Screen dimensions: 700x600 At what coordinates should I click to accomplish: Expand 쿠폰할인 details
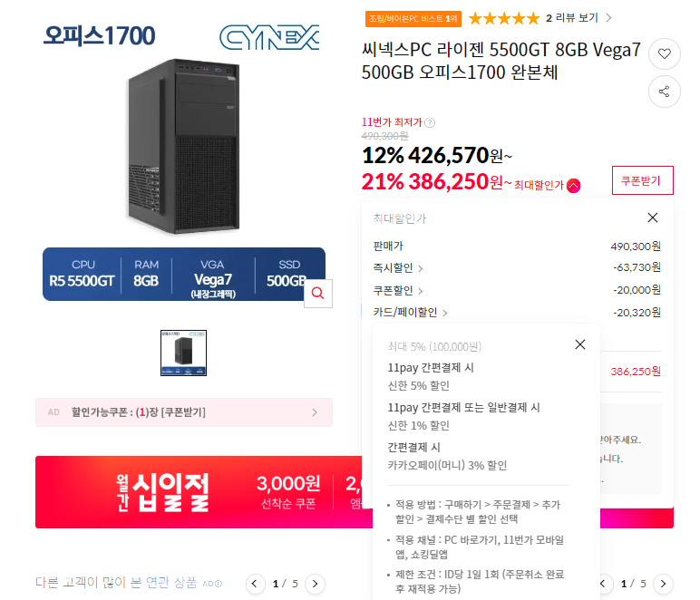pos(421,291)
